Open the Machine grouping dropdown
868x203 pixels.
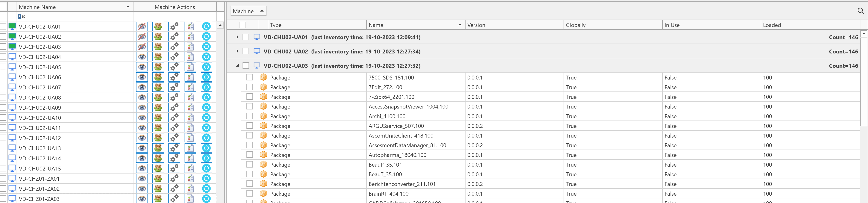(x=248, y=11)
